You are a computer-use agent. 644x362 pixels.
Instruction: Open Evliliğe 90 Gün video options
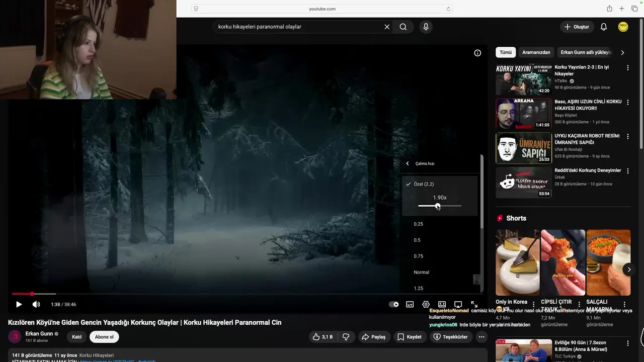[627, 343]
